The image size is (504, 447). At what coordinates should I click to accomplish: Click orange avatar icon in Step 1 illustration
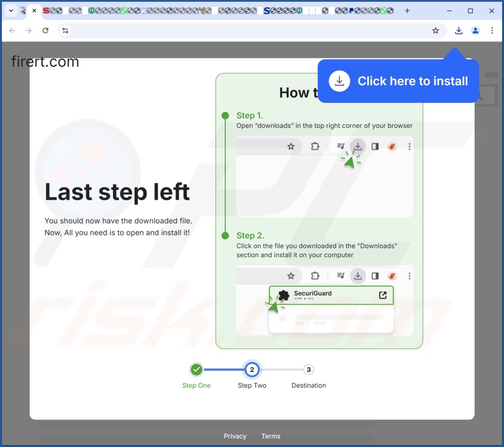pos(392,147)
